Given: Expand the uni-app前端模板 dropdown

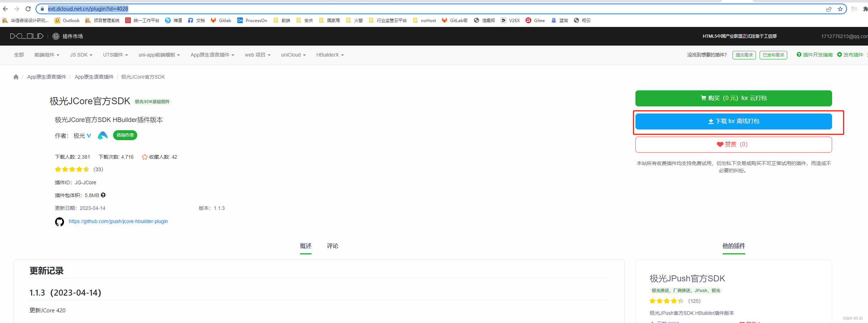Looking at the screenshot, I should click(159, 55).
